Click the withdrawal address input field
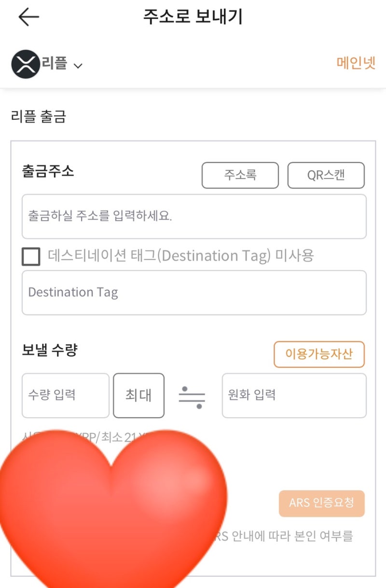Viewport: 386px width, 588px height. pos(193,216)
